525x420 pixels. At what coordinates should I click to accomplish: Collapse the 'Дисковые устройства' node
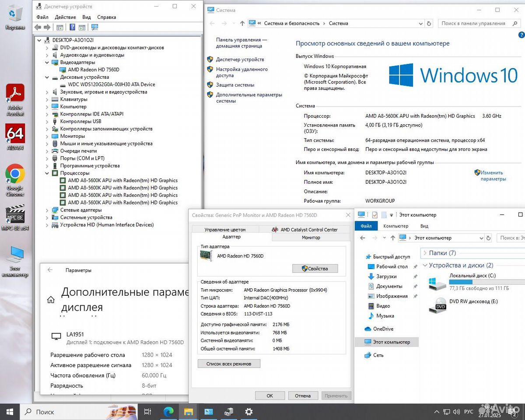pos(47,77)
